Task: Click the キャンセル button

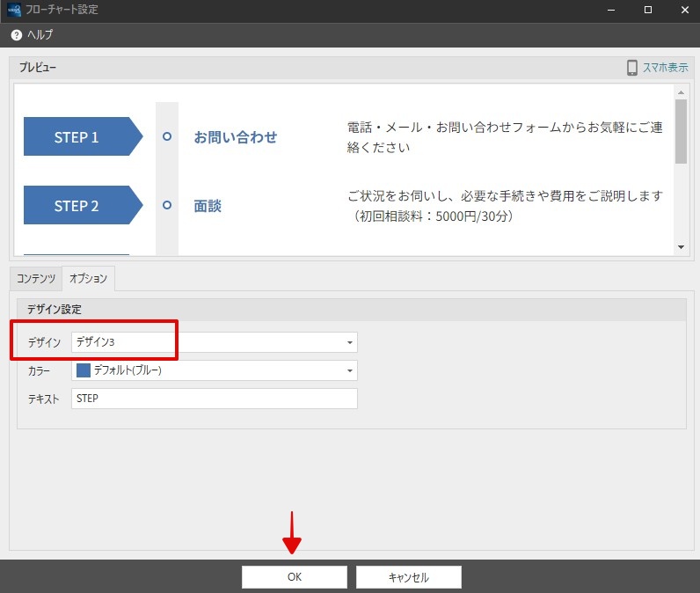Action: [409, 577]
